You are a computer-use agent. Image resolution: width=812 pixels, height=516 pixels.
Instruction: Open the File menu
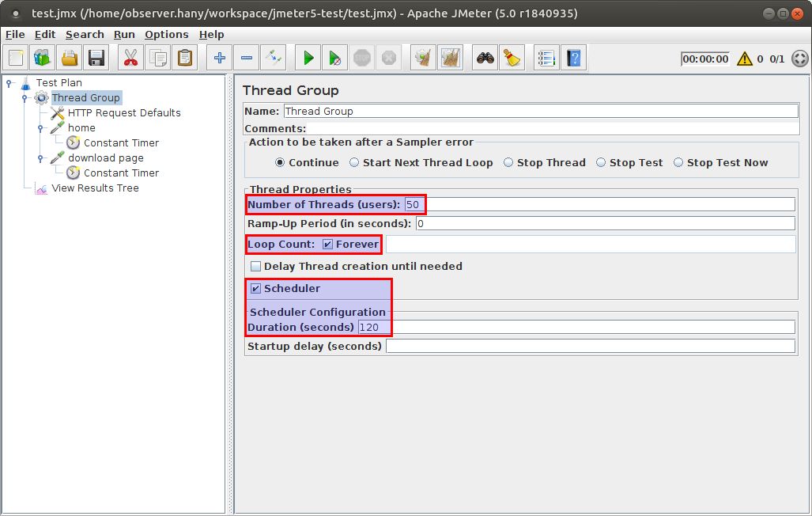[x=15, y=34]
